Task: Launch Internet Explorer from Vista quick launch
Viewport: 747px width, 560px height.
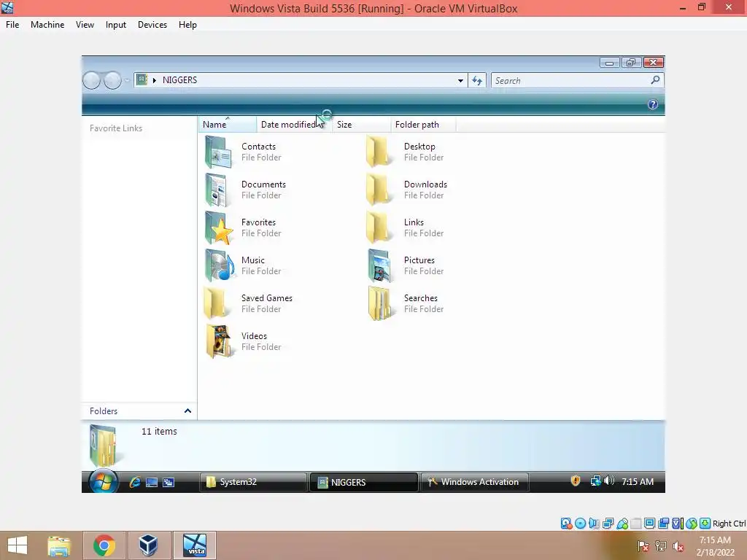Action: [x=135, y=482]
